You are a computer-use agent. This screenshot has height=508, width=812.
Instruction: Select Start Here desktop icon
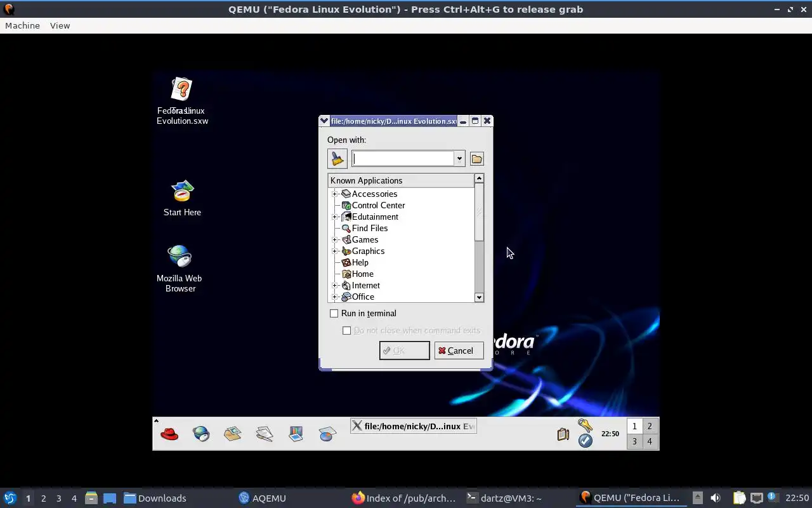(182, 198)
